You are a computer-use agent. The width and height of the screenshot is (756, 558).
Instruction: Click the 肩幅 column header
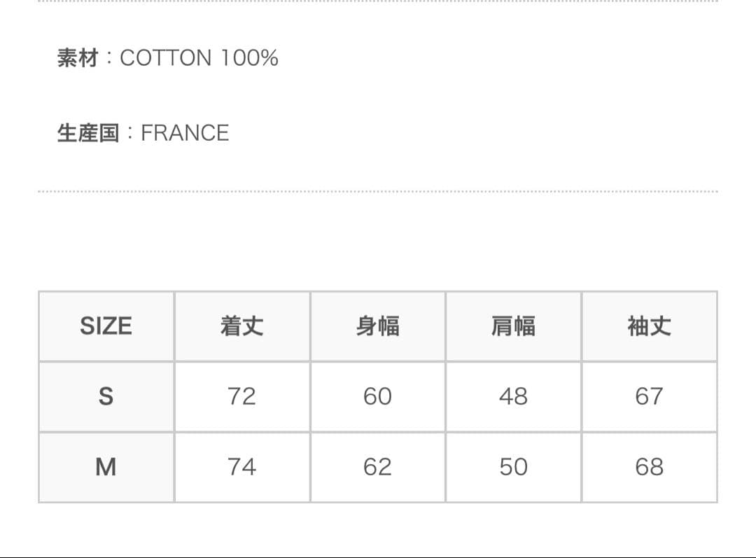[513, 326]
